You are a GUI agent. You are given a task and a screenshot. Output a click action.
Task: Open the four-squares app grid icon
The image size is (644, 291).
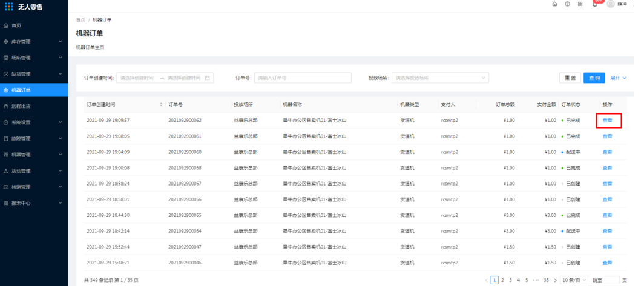click(x=580, y=4)
